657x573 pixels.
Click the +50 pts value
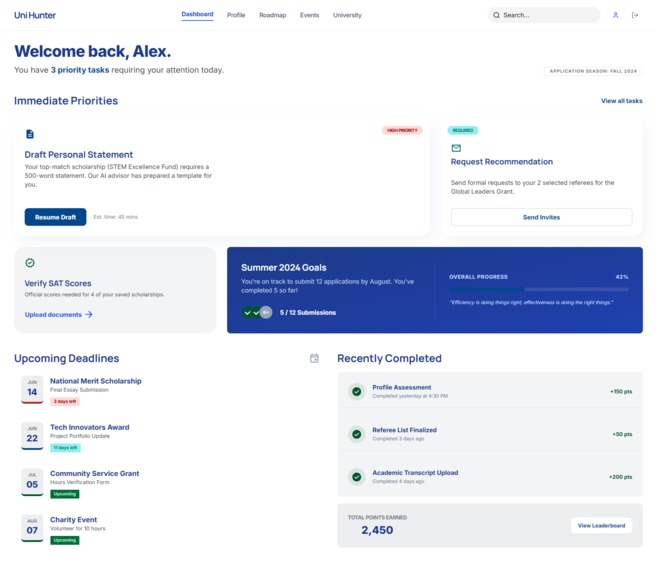pyautogui.click(x=622, y=434)
